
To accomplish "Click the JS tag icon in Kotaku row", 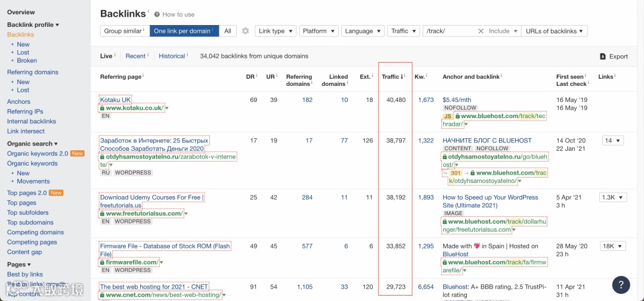I will (x=448, y=116).
